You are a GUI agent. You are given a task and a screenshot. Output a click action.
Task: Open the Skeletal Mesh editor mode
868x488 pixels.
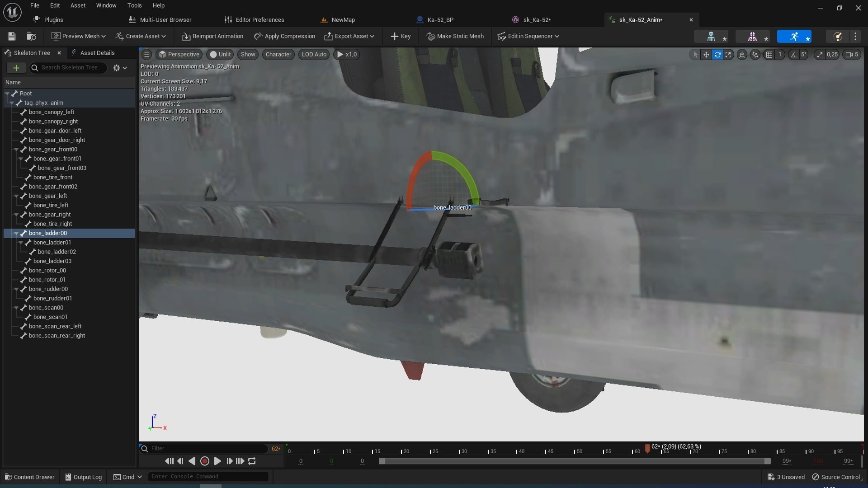(752, 36)
